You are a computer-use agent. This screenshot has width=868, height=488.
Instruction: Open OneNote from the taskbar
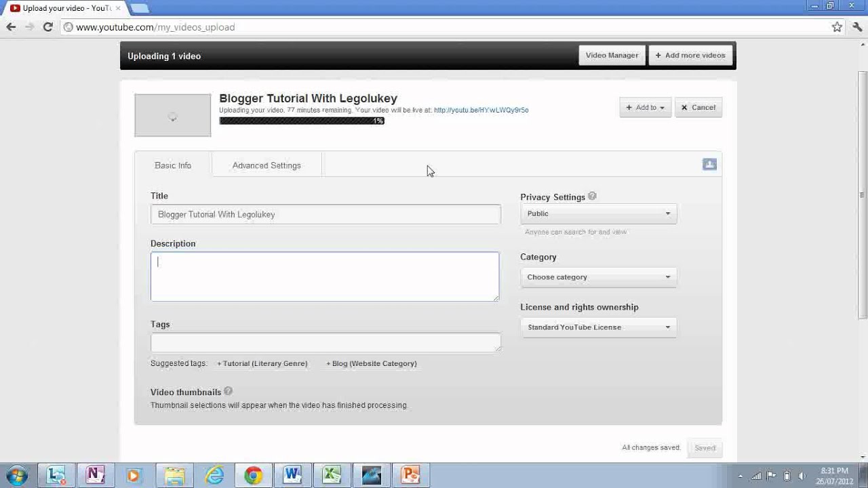pos(95,475)
